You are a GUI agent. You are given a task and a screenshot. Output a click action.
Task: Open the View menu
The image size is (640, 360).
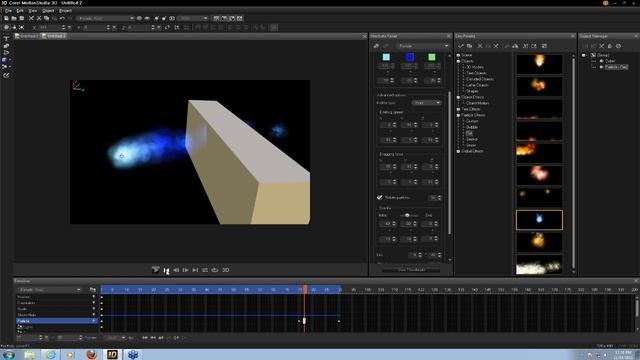[x=33, y=11]
